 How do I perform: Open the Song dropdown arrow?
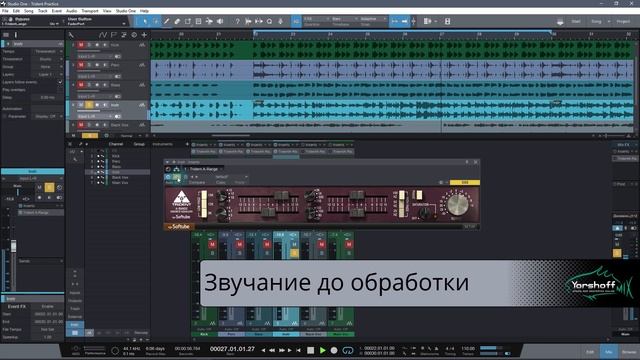pos(609,21)
